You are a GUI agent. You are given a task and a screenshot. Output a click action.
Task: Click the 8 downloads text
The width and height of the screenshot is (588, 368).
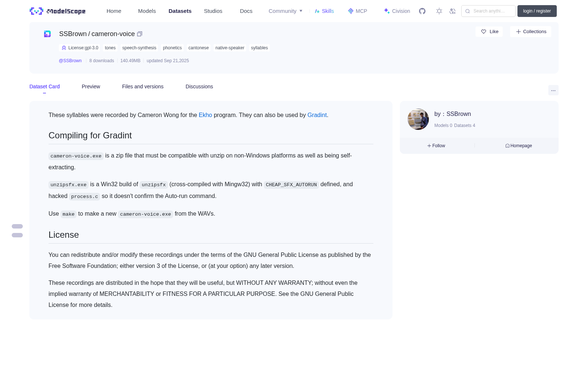pos(102,61)
